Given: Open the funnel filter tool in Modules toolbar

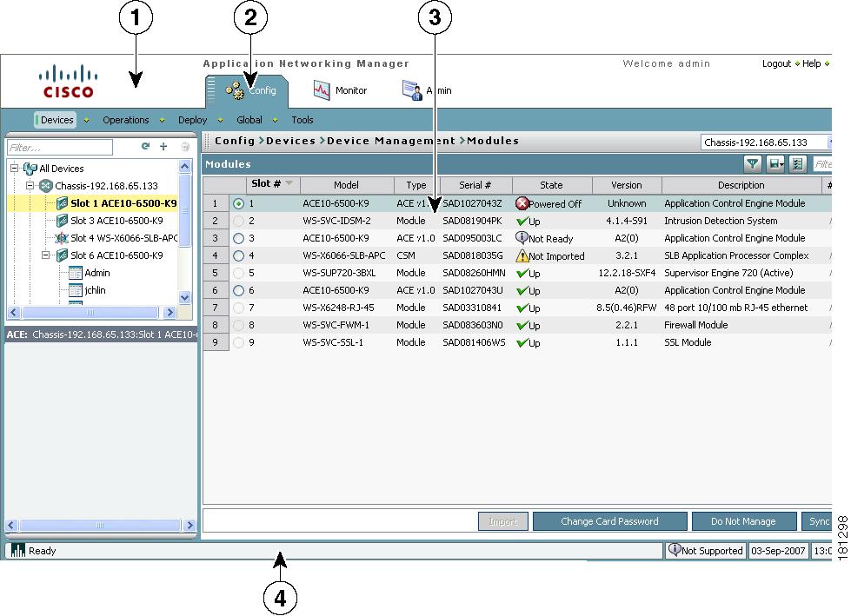Looking at the screenshot, I should pyautogui.click(x=752, y=163).
